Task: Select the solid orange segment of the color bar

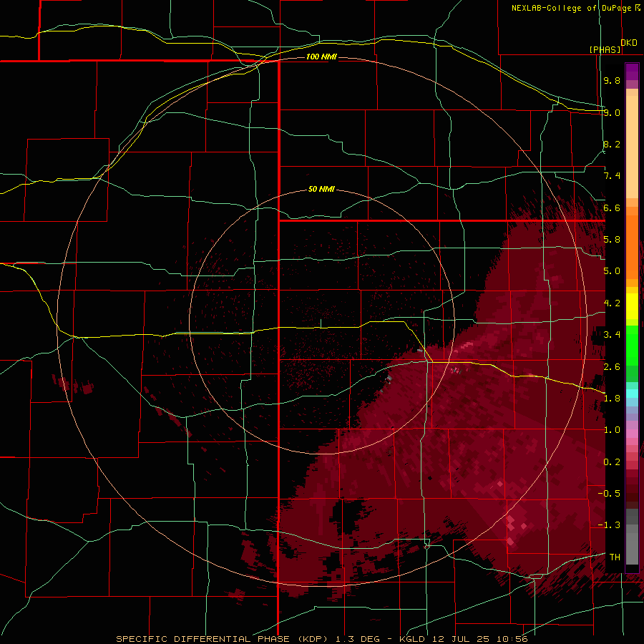Action: 632,248
